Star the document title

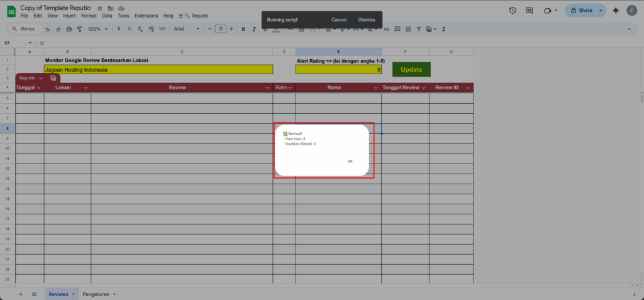tap(100, 8)
